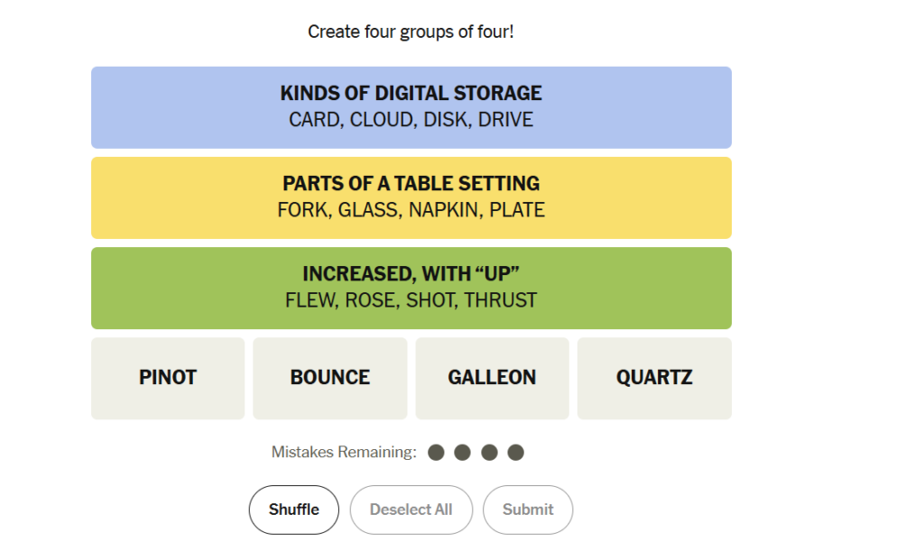Click the FLEW, ROSE, SHOT, THRUST word list
This screenshot has width=924, height=560.
click(x=411, y=300)
